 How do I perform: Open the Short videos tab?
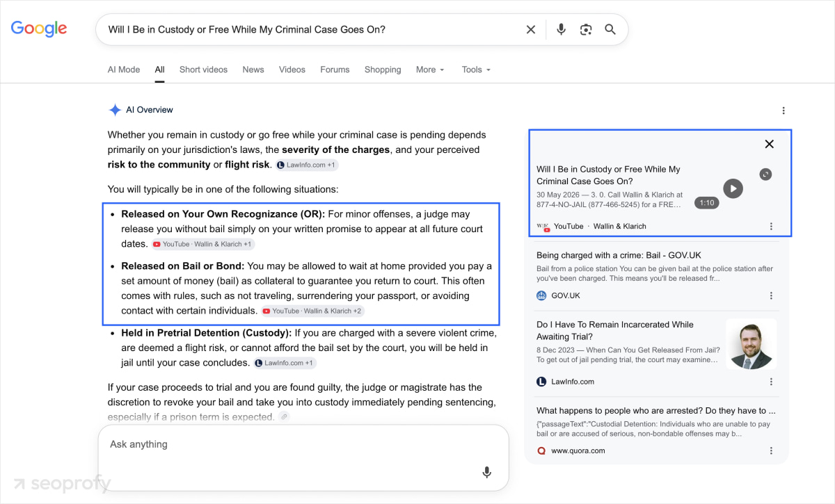tap(203, 70)
